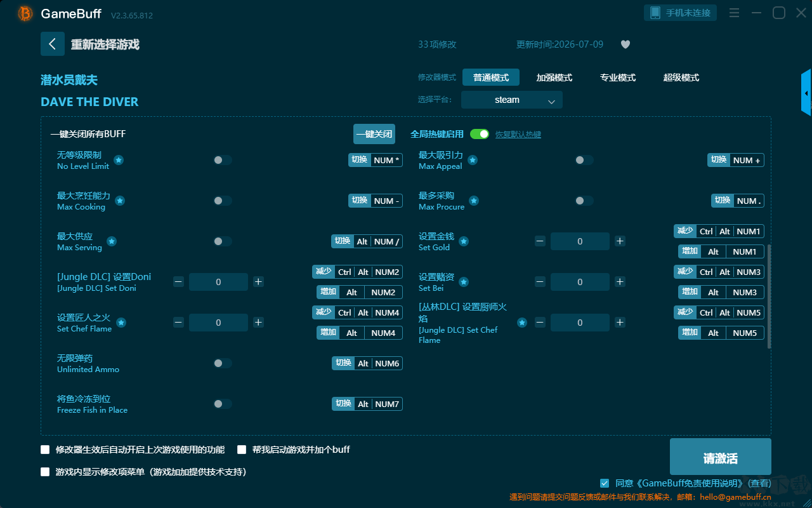This screenshot has height=508, width=812.
Task: Expand the right-side blue panel arrow
Action: tap(806, 93)
